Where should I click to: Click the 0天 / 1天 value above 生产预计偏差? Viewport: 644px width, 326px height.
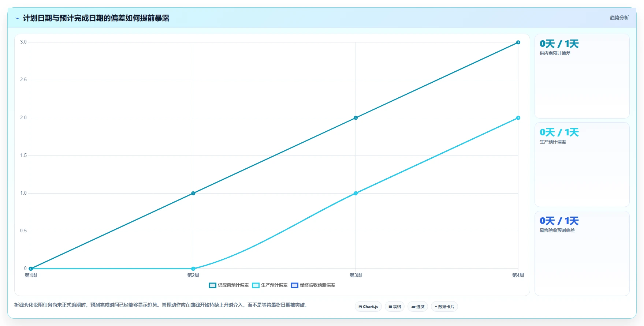[559, 132]
